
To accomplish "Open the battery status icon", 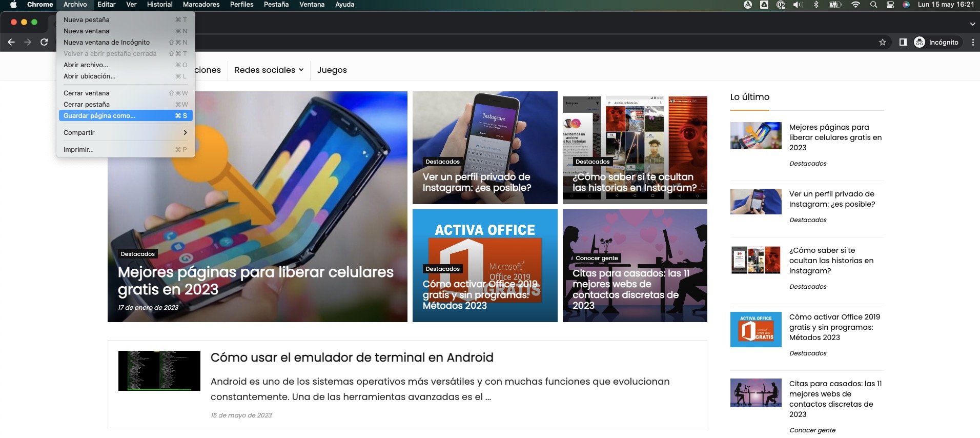I will [835, 5].
